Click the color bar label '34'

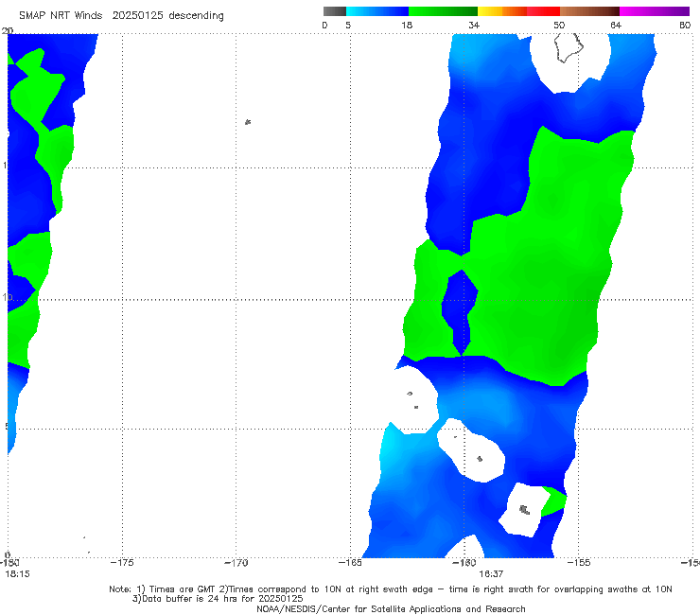[x=474, y=25]
